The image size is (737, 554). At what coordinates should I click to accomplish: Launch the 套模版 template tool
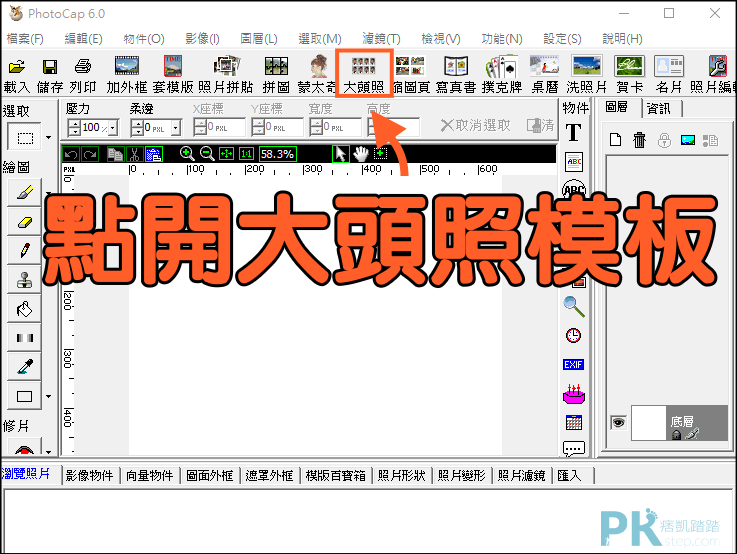[173, 75]
